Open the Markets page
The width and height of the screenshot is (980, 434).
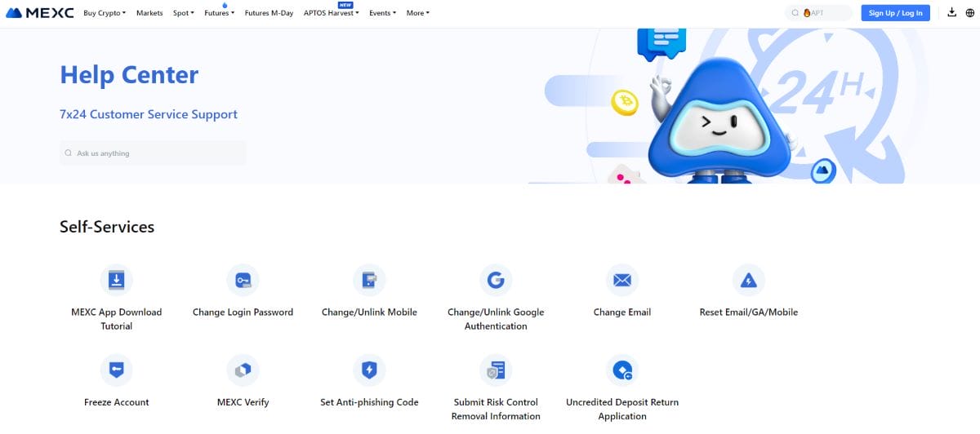coord(149,13)
